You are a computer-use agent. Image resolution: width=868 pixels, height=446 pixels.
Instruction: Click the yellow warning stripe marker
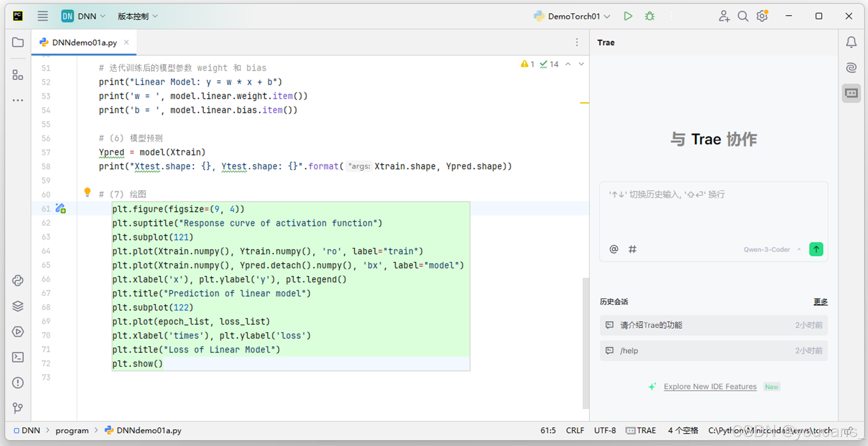click(584, 103)
